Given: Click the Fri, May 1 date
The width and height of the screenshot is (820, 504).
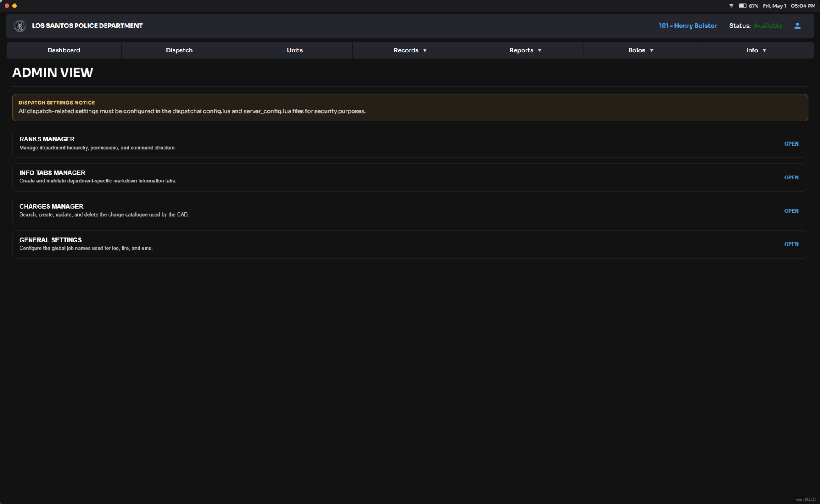Looking at the screenshot, I should pos(774,6).
